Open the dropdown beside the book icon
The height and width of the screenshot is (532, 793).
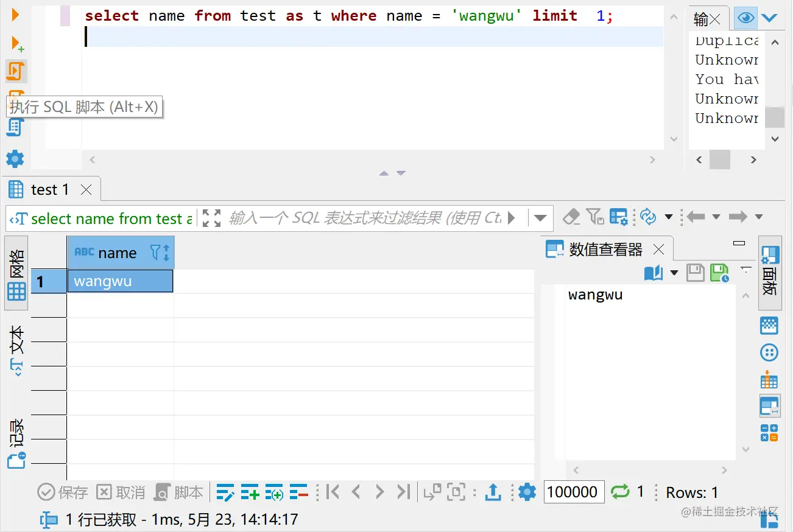pyautogui.click(x=674, y=273)
